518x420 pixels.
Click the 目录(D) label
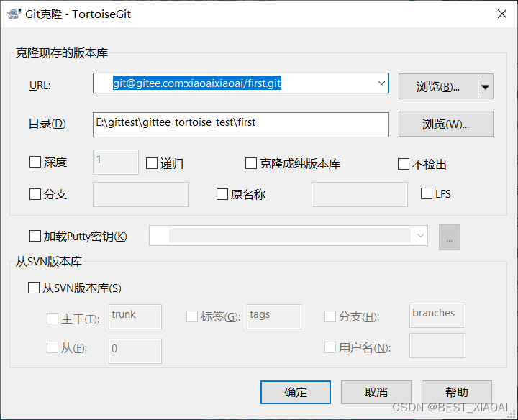tap(47, 124)
